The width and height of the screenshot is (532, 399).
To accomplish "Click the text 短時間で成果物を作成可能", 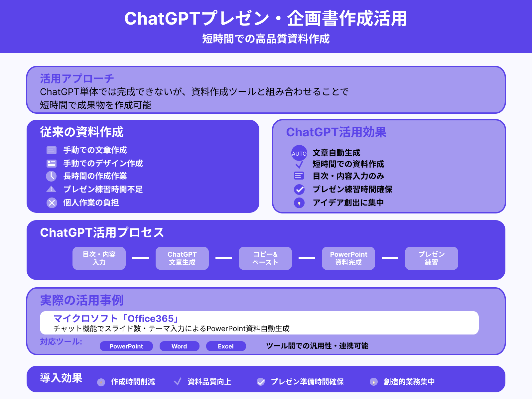I will point(96,105).
